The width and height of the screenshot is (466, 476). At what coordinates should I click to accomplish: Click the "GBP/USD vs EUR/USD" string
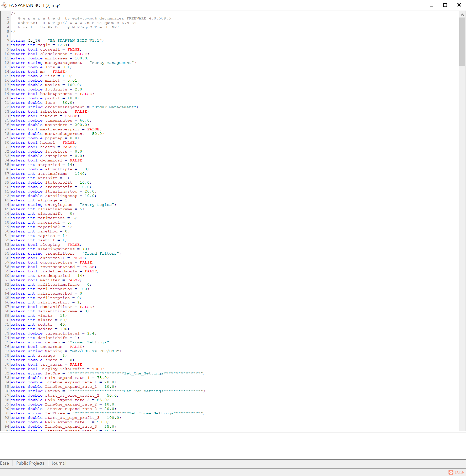[x=94, y=351]
